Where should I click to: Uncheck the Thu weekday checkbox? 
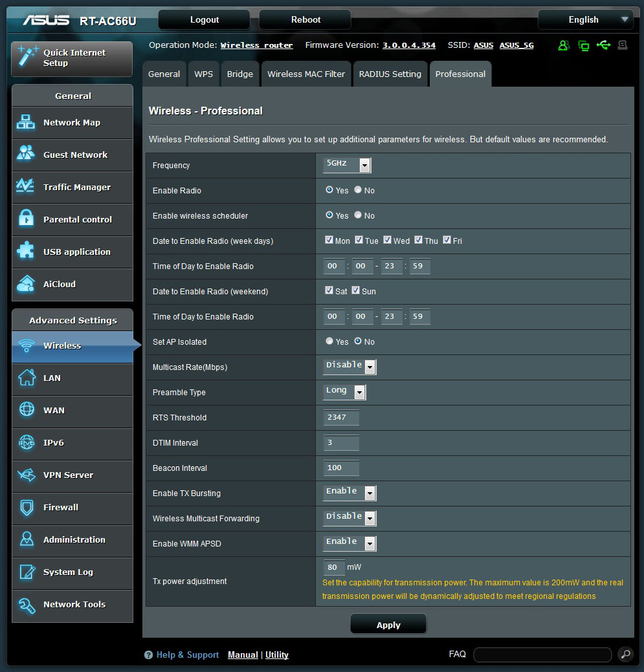(419, 239)
